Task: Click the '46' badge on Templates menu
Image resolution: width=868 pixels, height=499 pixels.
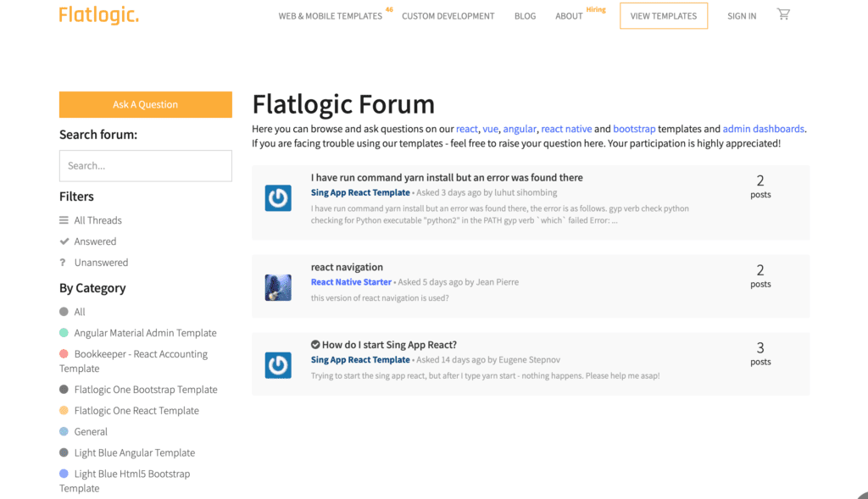Action: tap(389, 9)
